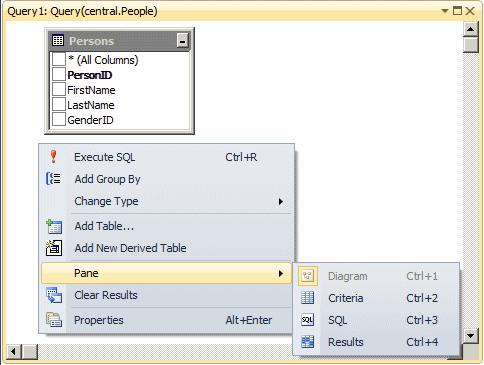484x365 pixels.
Task: Click the GenderID column name
Action: coord(90,120)
